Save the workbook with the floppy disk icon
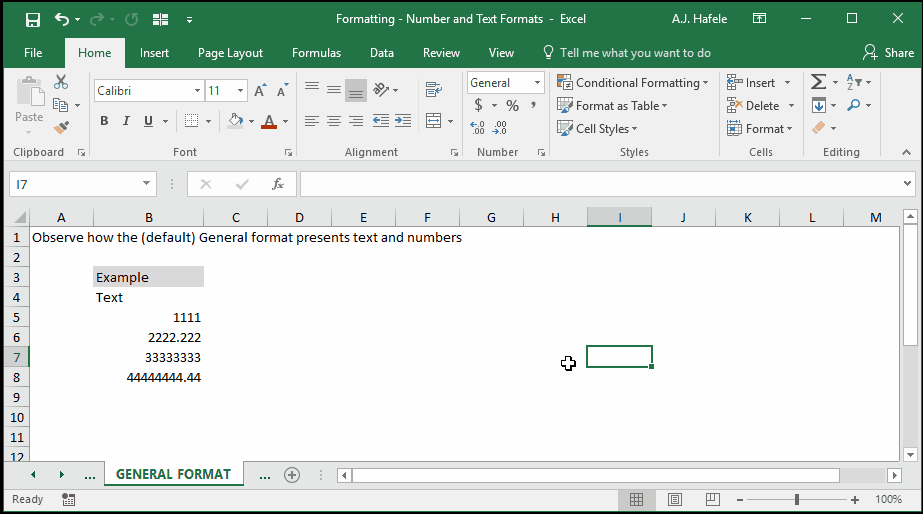The width and height of the screenshot is (923, 514). (x=32, y=19)
